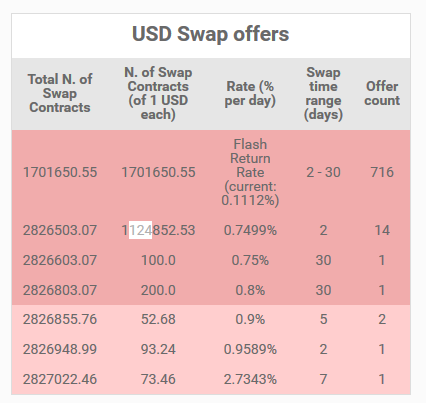Click the offer count value 716
Viewport: 426px width, 403px height.
[382, 172]
